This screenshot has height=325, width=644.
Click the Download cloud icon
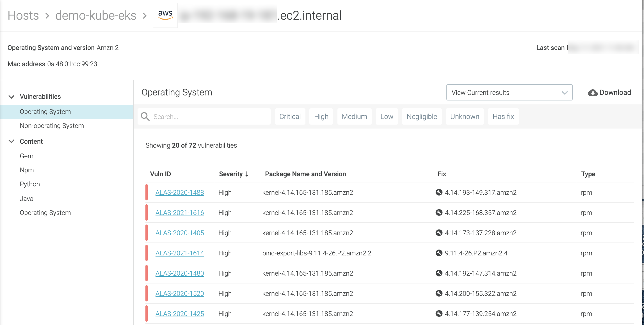pyautogui.click(x=593, y=93)
